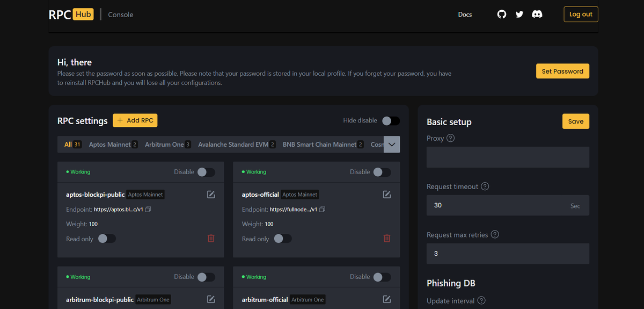Save the Basic setup settings
Viewport: 644px width, 309px height.
pos(576,121)
